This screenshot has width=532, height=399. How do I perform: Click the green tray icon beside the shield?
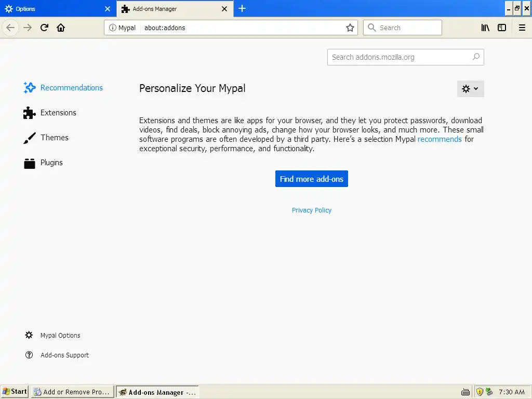(x=489, y=392)
